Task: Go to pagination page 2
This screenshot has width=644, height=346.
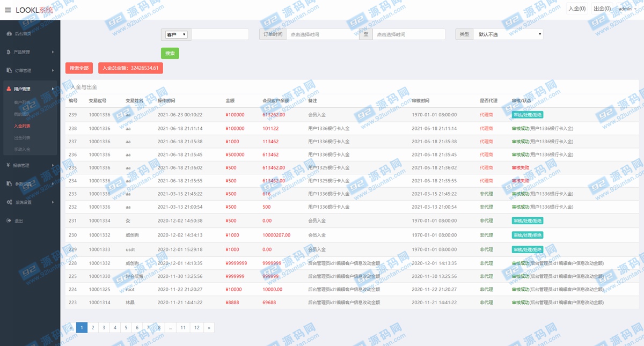Action: 93,327
